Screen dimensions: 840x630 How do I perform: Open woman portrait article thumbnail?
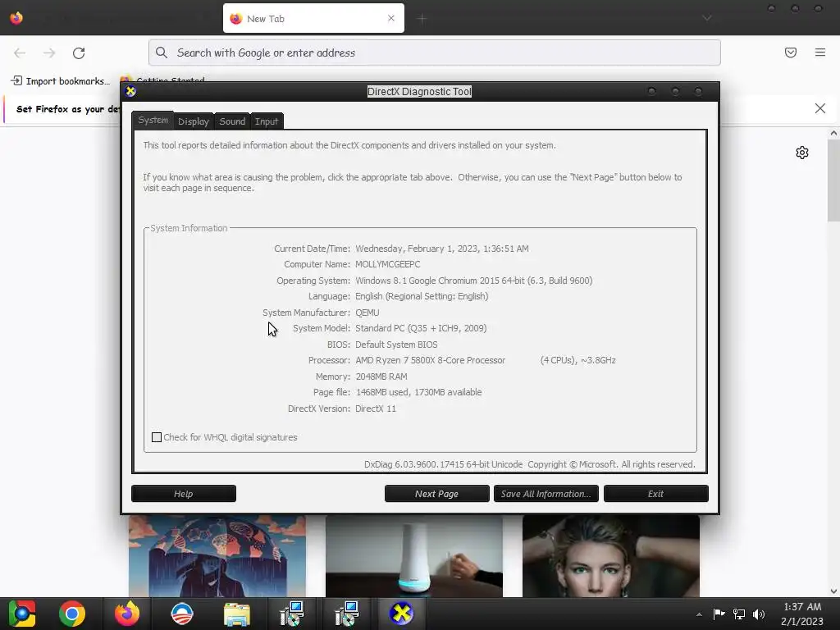click(x=610, y=556)
